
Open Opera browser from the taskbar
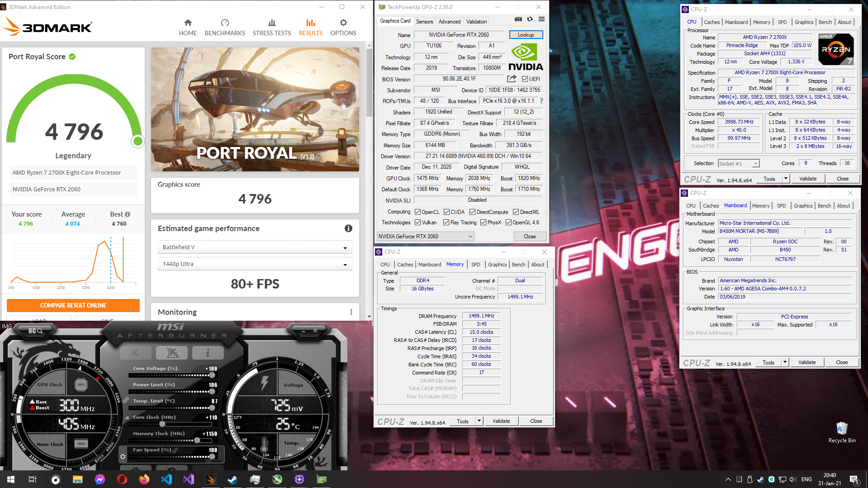click(122, 479)
